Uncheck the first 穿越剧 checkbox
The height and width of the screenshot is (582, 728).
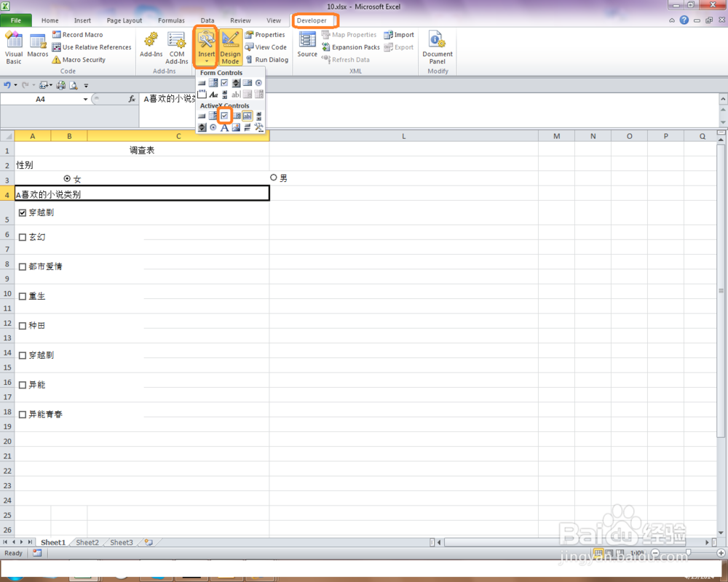coord(23,212)
